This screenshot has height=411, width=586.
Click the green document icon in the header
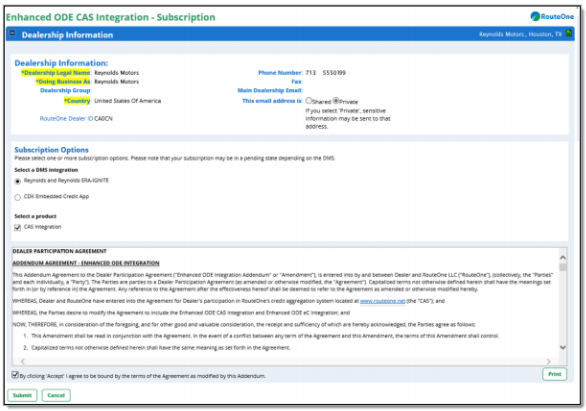pos(568,33)
